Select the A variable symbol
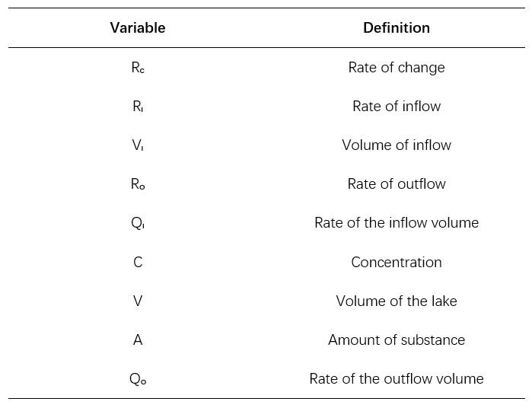Screen dimensions: 532x408 [138, 339]
